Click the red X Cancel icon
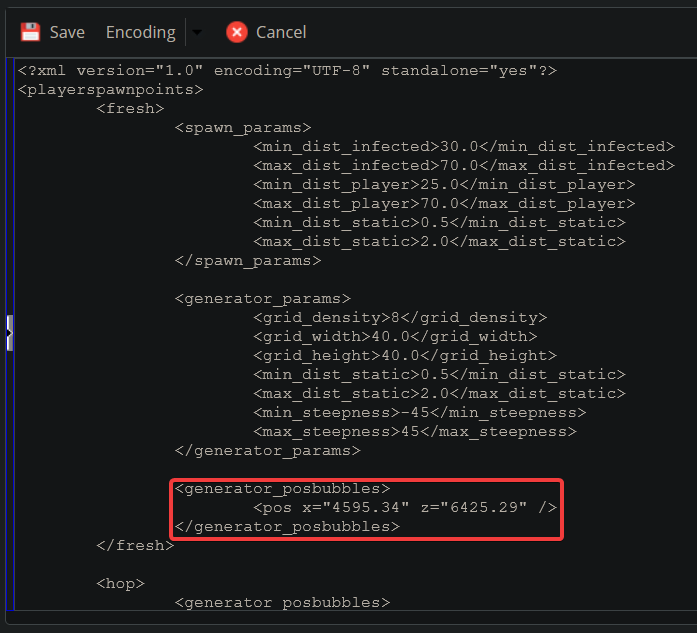Screen dimensions: 697x633 (237, 32)
